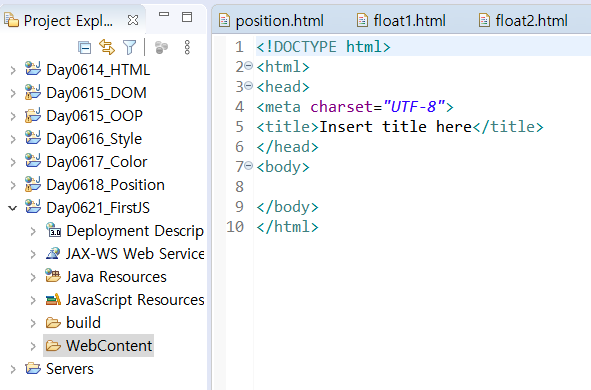Fold the body tag on line 7
The height and width of the screenshot is (390, 591).
(x=249, y=165)
